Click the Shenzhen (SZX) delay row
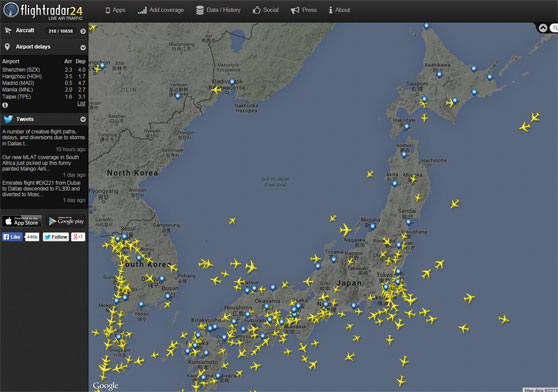558x392 pixels. [x=44, y=70]
